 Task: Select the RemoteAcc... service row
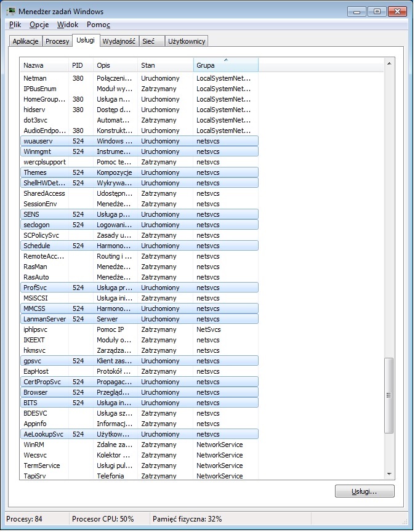coord(139,257)
